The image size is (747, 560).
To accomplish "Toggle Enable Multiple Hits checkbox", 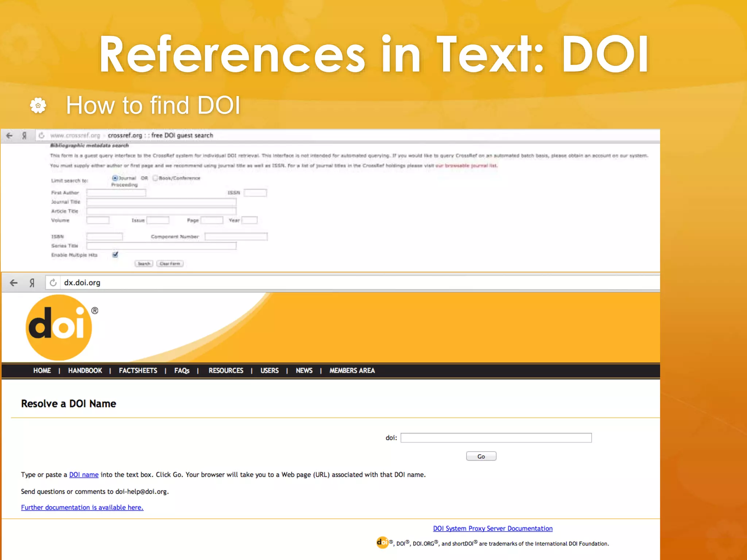I will [x=115, y=254].
